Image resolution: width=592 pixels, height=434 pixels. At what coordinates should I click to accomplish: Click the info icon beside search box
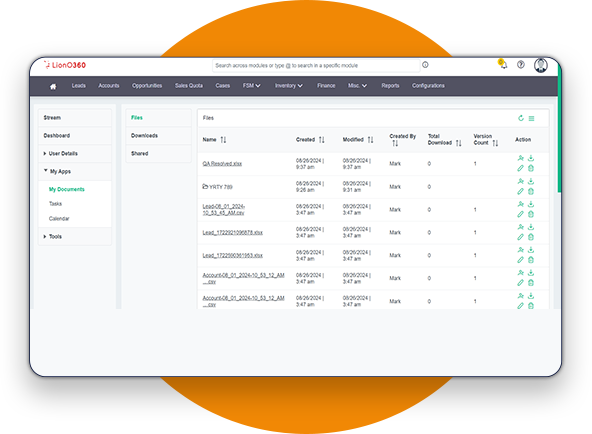pyautogui.click(x=425, y=65)
